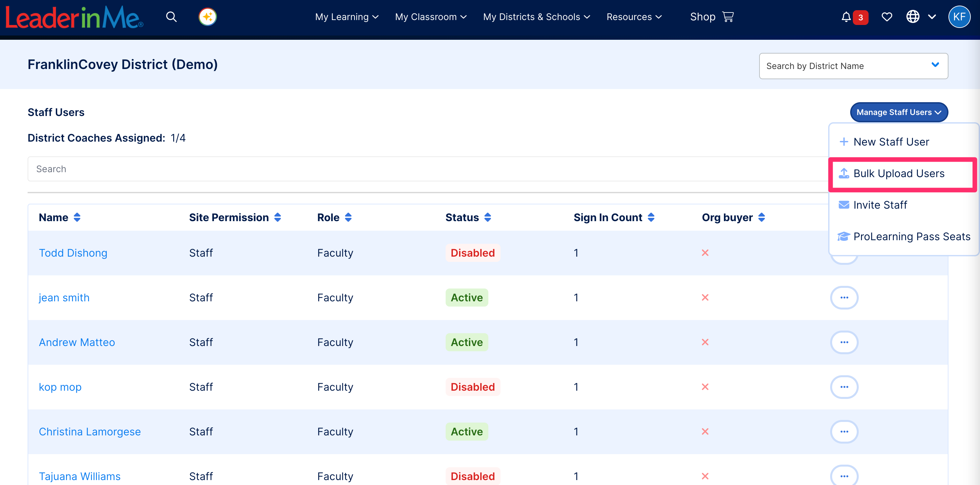Open the search magnifier icon in header
This screenshot has width=980, height=485.
tap(171, 17)
